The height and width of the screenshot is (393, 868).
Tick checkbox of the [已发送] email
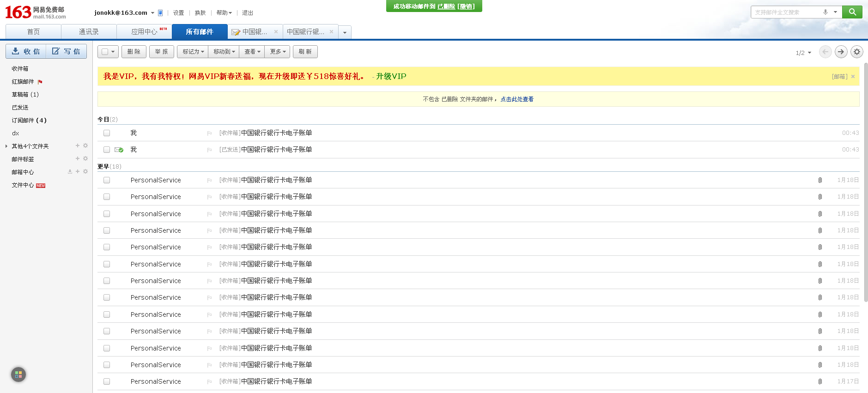[x=107, y=150]
